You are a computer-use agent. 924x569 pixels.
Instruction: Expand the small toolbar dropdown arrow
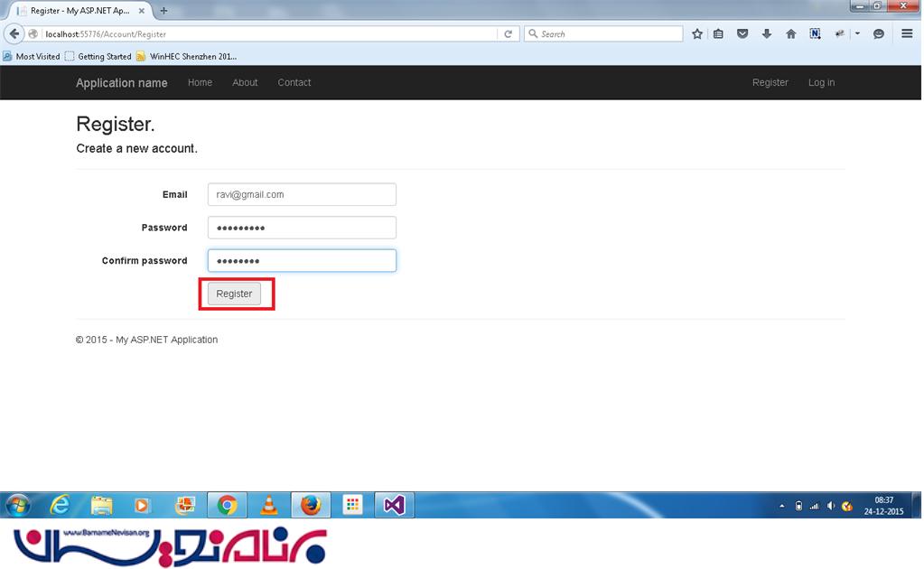point(857,34)
